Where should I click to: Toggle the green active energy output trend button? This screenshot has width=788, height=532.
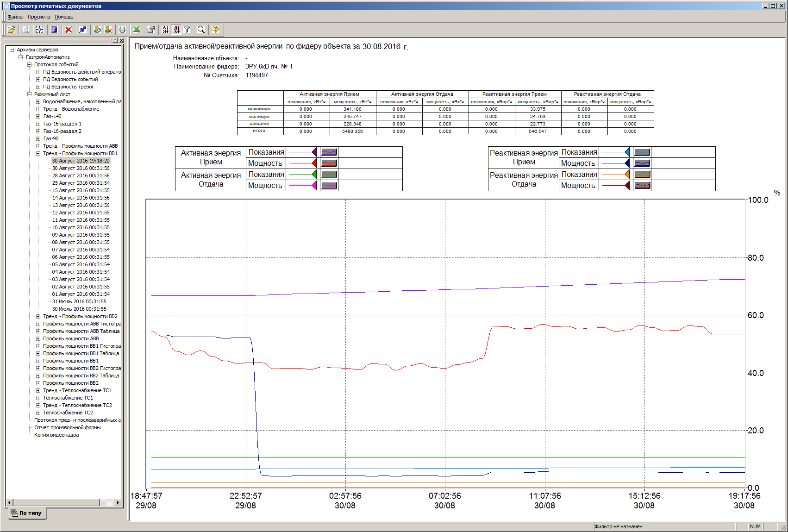(x=329, y=175)
